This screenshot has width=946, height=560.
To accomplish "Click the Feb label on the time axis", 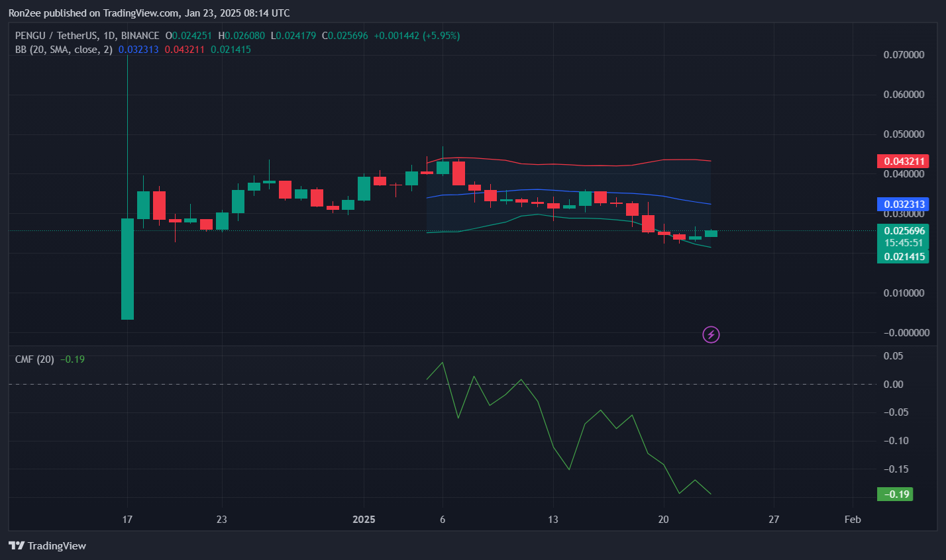I will pyautogui.click(x=853, y=520).
